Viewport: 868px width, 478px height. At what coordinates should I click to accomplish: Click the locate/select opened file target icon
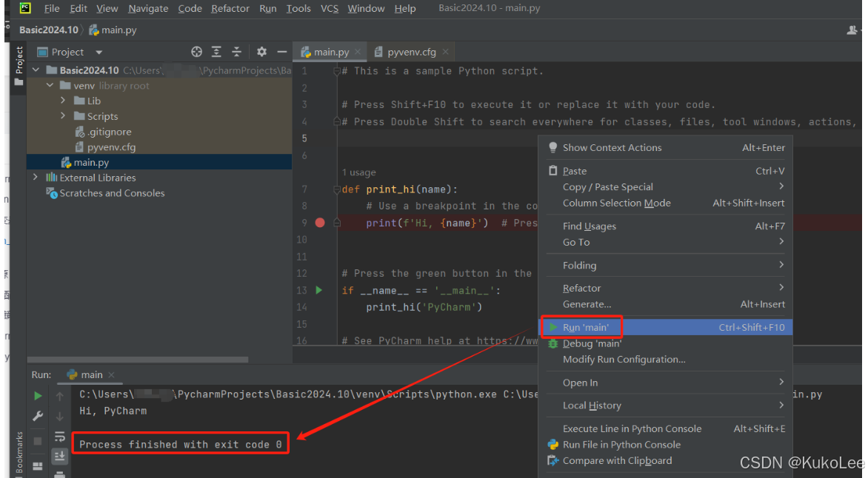point(196,52)
